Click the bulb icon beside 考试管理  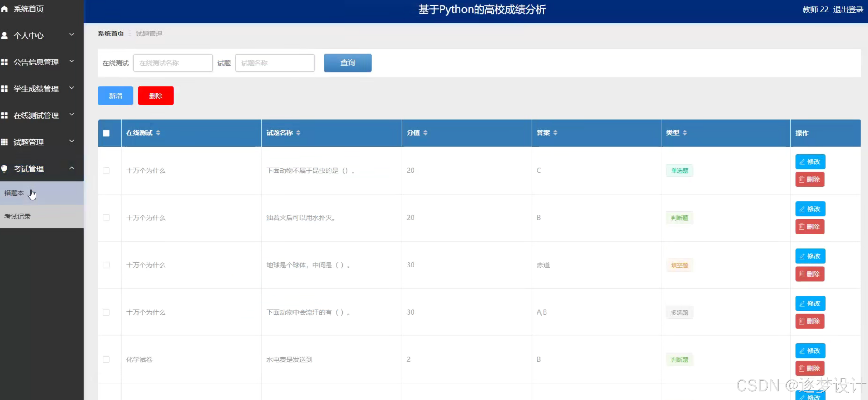tap(4, 169)
